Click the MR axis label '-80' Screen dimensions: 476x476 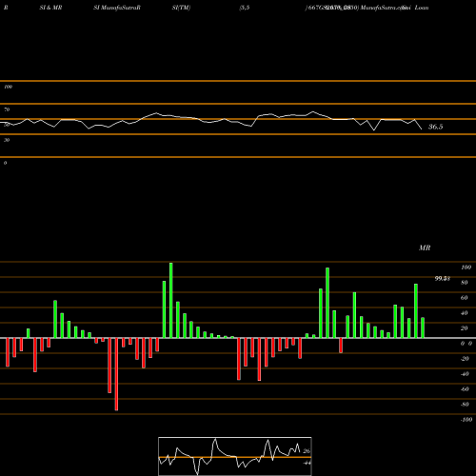click(x=465, y=405)
